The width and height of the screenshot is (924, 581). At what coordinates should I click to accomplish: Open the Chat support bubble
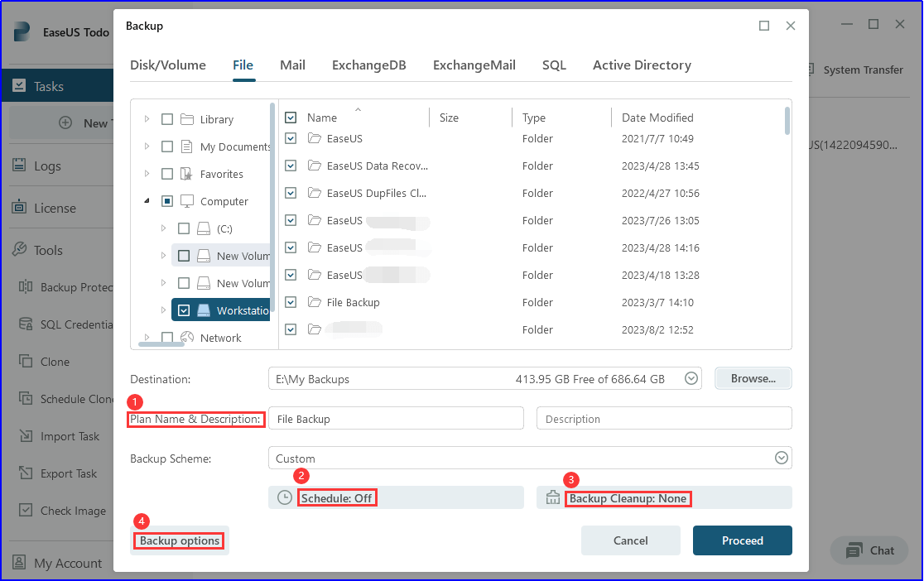point(869,550)
